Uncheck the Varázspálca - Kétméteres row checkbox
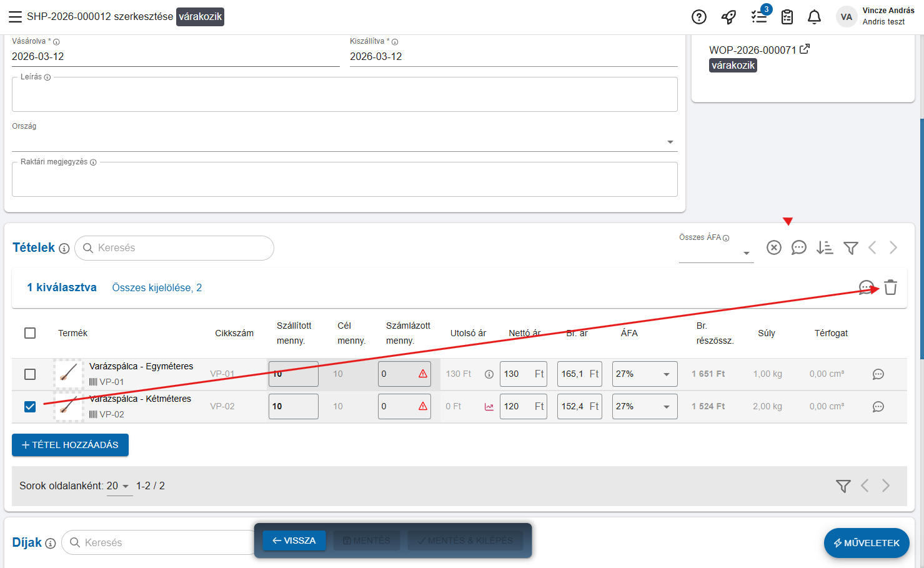This screenshot has width=924, height=568. 30,407
